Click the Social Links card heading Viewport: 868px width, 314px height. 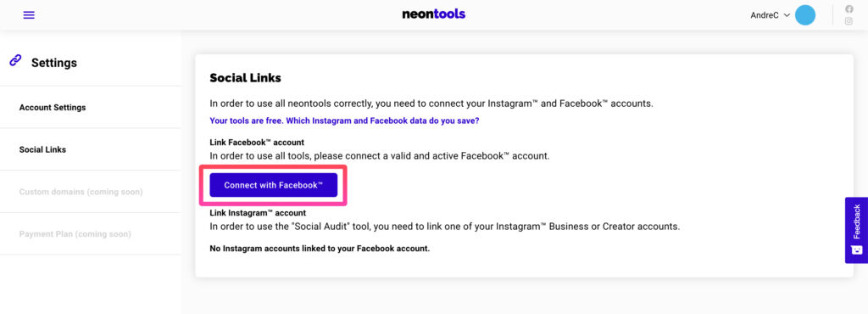pyautogui.click(x=245, y=78)
